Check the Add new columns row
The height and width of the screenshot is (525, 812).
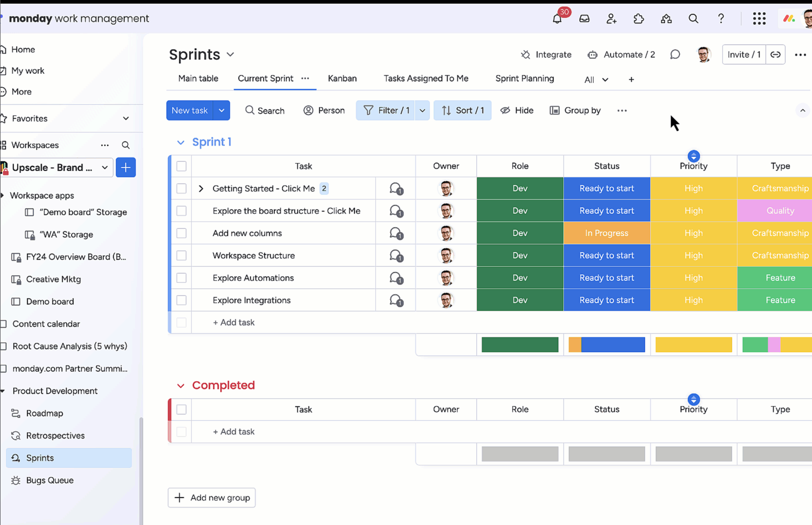coord(181,233)
